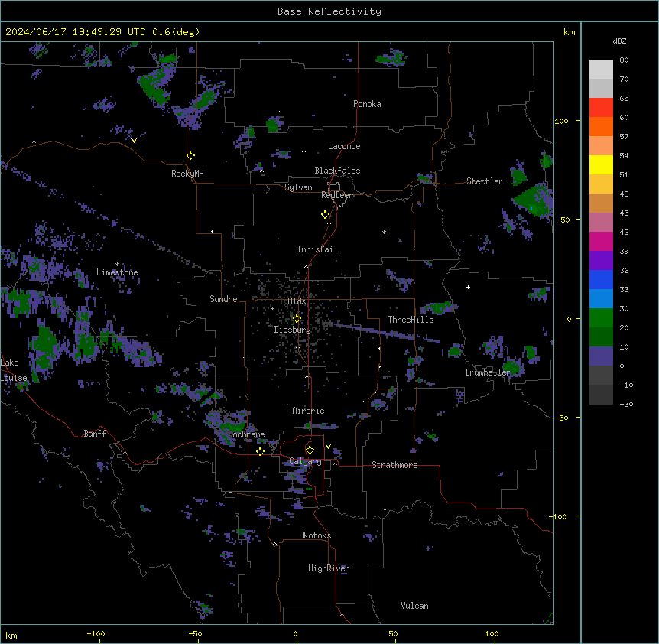This screenshot has height=644, width=659.
Task: Select the light grey 70-80 dBZ legend swatch
Action: point(601,70)
